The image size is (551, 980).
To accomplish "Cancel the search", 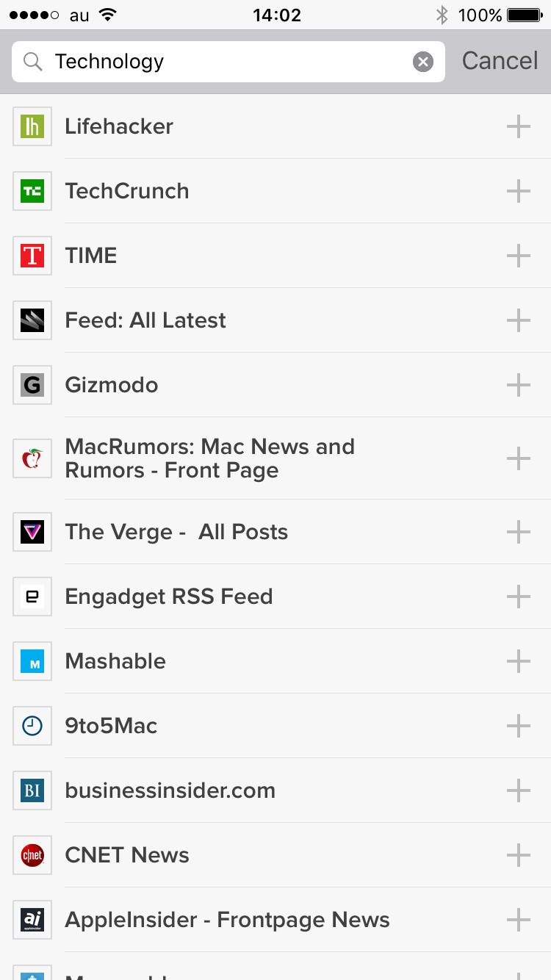I will [500, 61].
